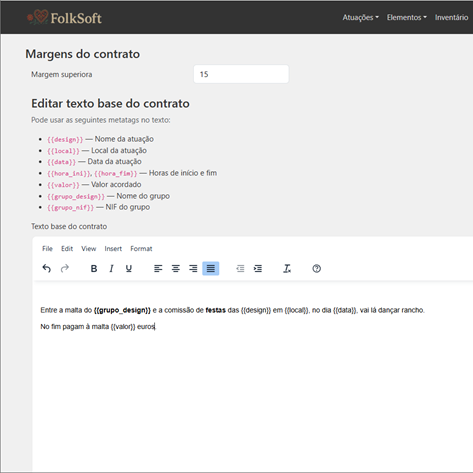Viewport: 473px width, 473px height.
Task: Click the 'Texto base do contrato' label
Action: pos(69,226)
